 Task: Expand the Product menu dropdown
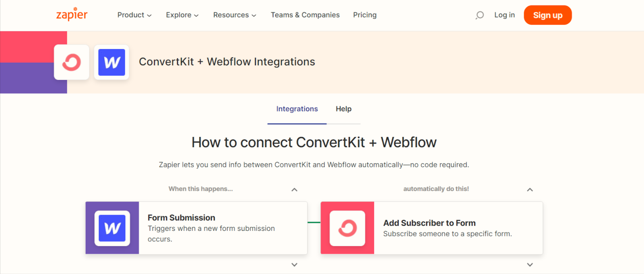(134, 15)
